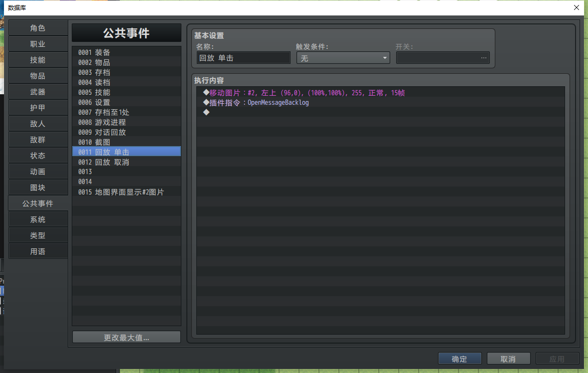Select common event 0007 存档至1处
The height and width of the screenshot is (373, 588).
[127, 112]
